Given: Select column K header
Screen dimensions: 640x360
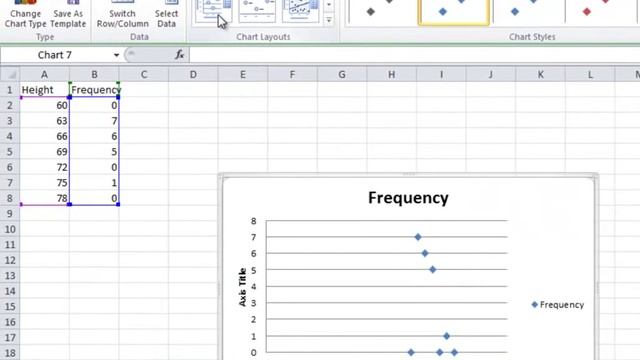Looking at the screenshot, I should point(540,75).
